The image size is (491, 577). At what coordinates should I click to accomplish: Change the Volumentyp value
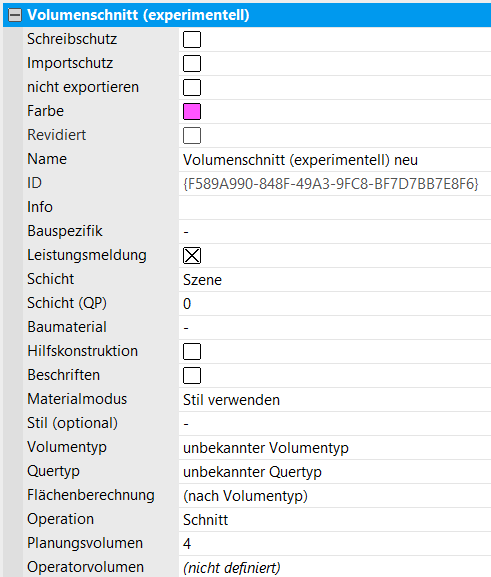click(335, 448)
